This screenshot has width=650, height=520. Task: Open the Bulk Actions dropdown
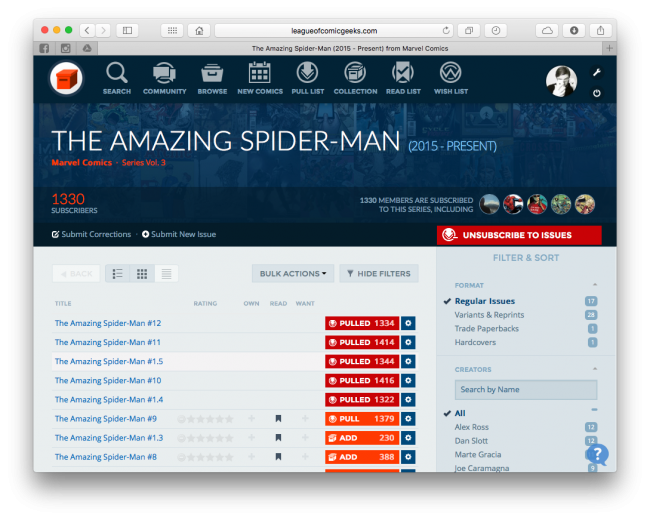pyautogui.click(x=293, y=274)
